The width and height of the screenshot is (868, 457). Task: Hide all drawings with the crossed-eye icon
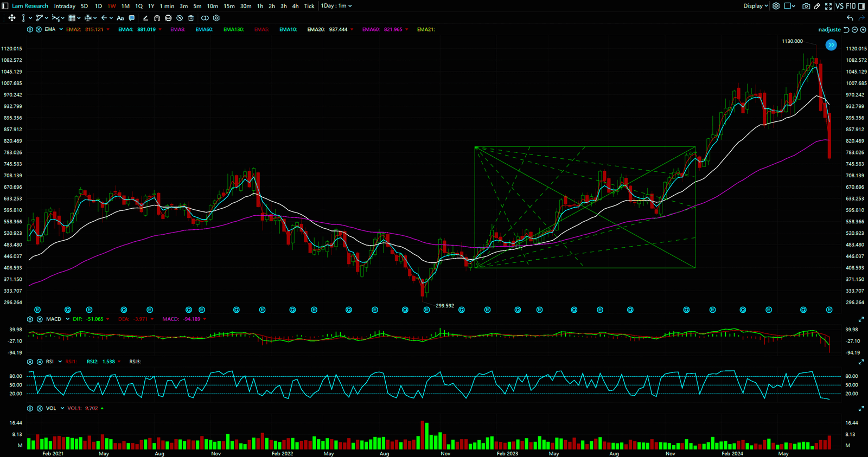click(180, 18)
